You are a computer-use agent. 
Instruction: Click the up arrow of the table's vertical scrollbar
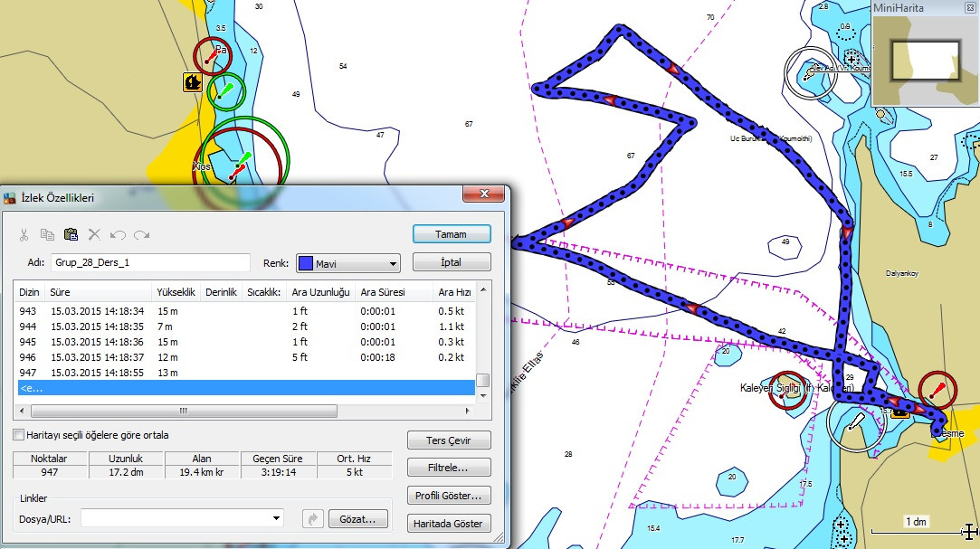(483, 289)
